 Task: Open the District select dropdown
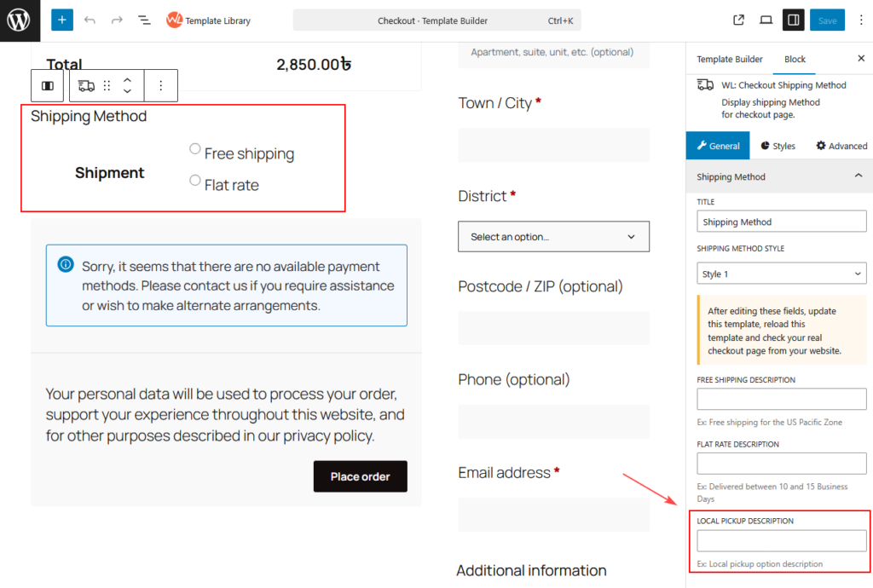point(553,237)
